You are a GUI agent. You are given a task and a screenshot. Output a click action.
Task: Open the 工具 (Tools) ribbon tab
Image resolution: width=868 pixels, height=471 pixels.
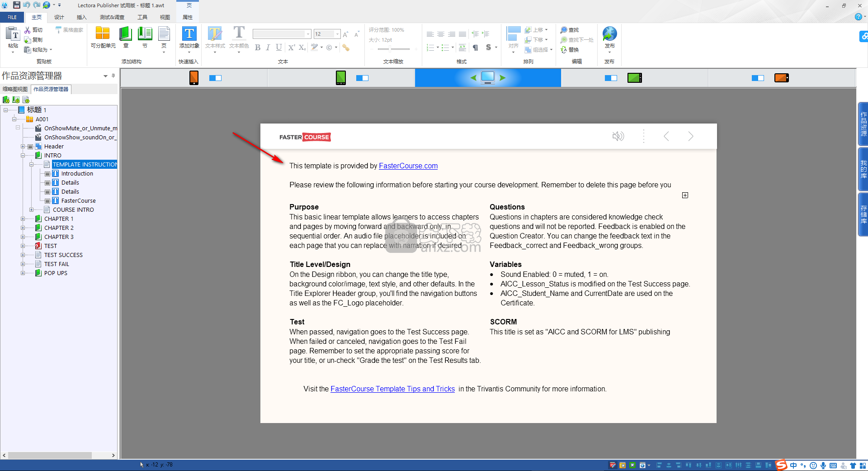point(142,17)
